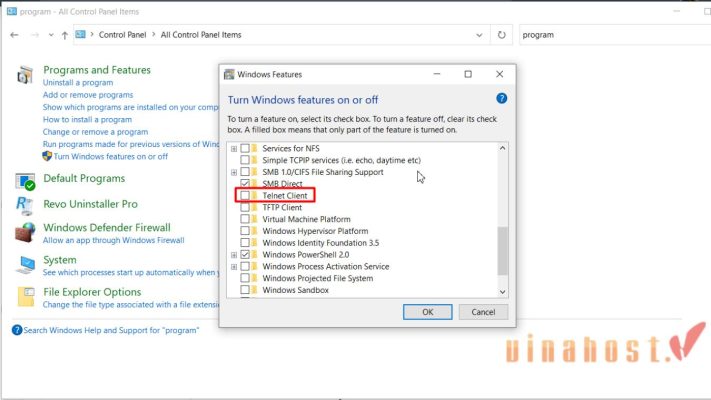Click the Default Programs icon
The image size is (711, 400).
pos(25,182)
